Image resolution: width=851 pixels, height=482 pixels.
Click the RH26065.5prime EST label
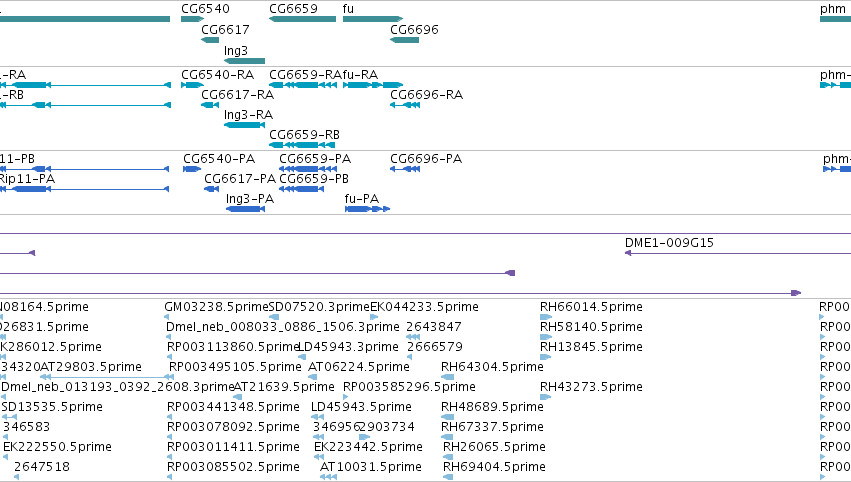(x=494, y=447)
